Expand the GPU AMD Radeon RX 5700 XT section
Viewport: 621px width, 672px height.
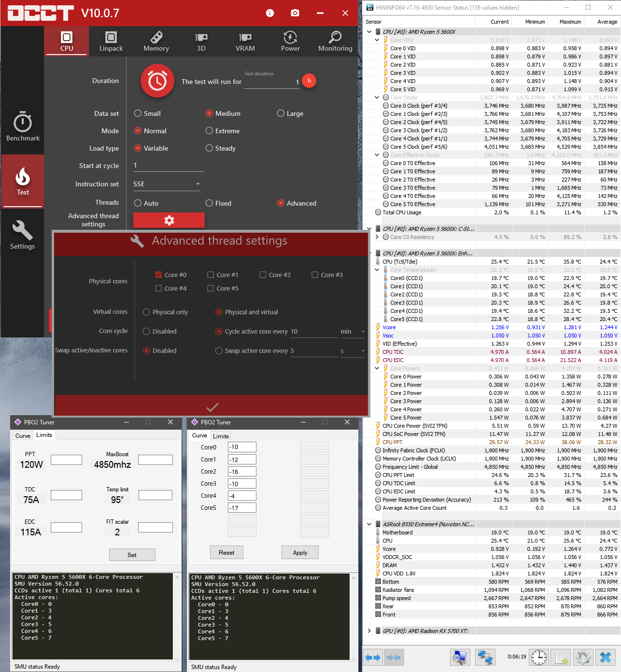[369, 631]
